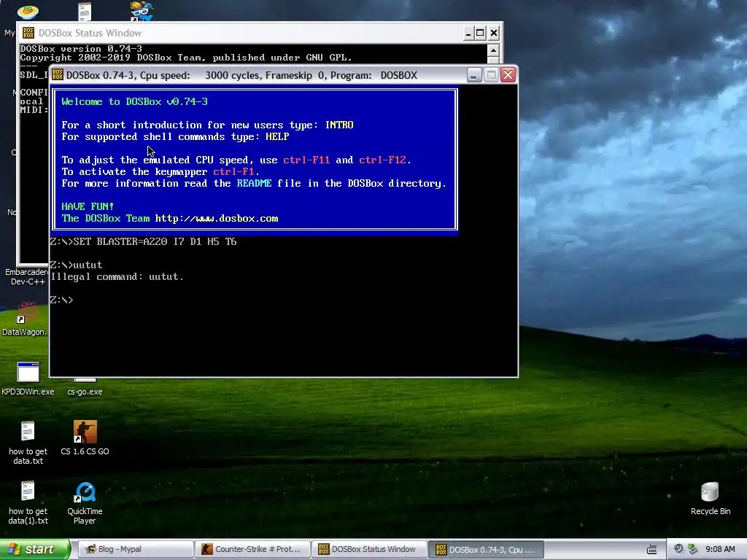747x560 pixels.
Task: Click the DOSBox Status Window title bar icon
Action: (28, 33)
